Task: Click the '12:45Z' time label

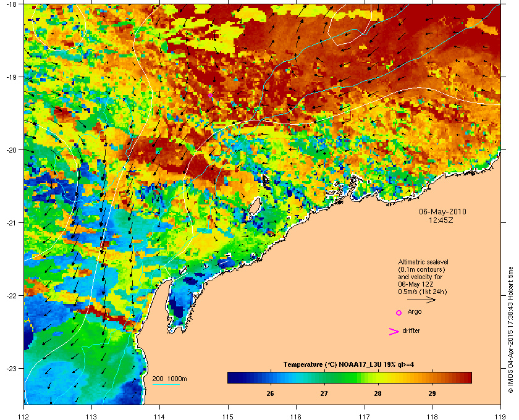Action: click(442, 220)
